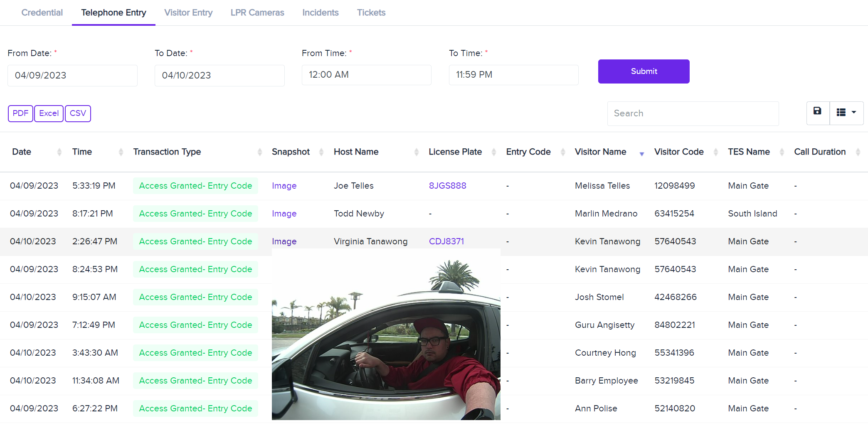This screenshot has width=868, height=428.
Task: Sort table by Transaction Type
Action: click(x=167, y=152)
